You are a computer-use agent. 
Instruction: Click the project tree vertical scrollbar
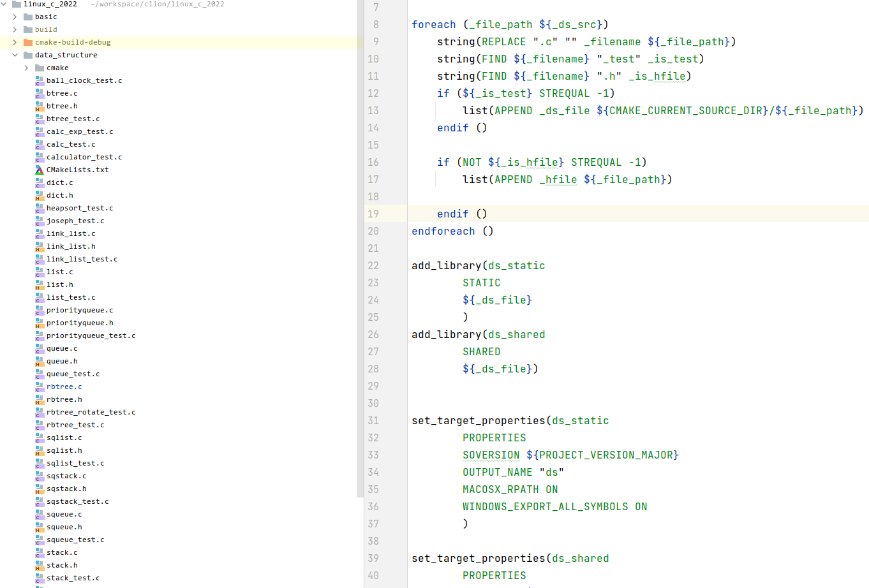point(360,249)
